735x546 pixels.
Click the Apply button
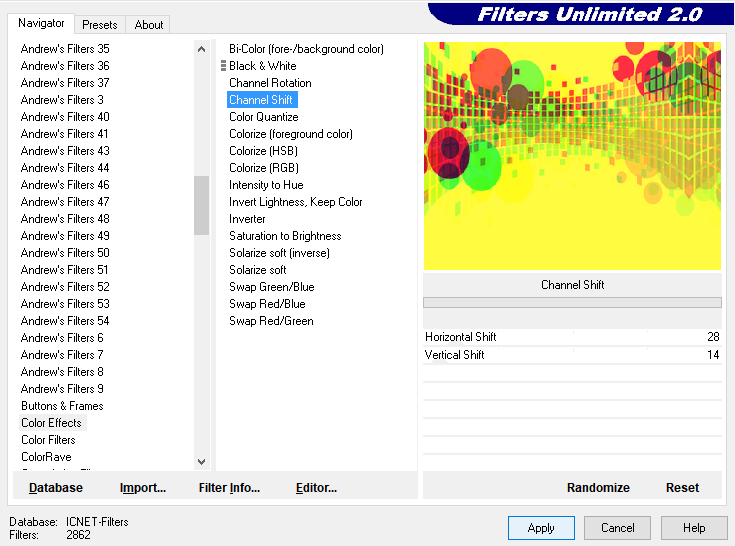tap(541, 528)
